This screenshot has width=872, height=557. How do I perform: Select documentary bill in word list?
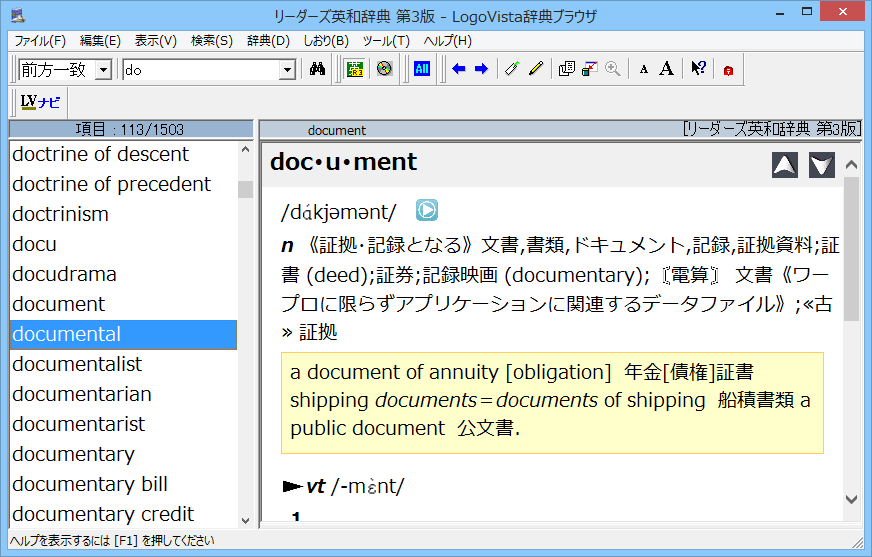coord(123,484)
